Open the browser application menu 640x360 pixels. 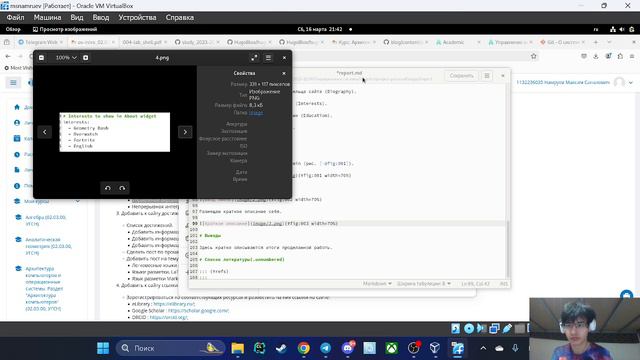coord(632,56)
